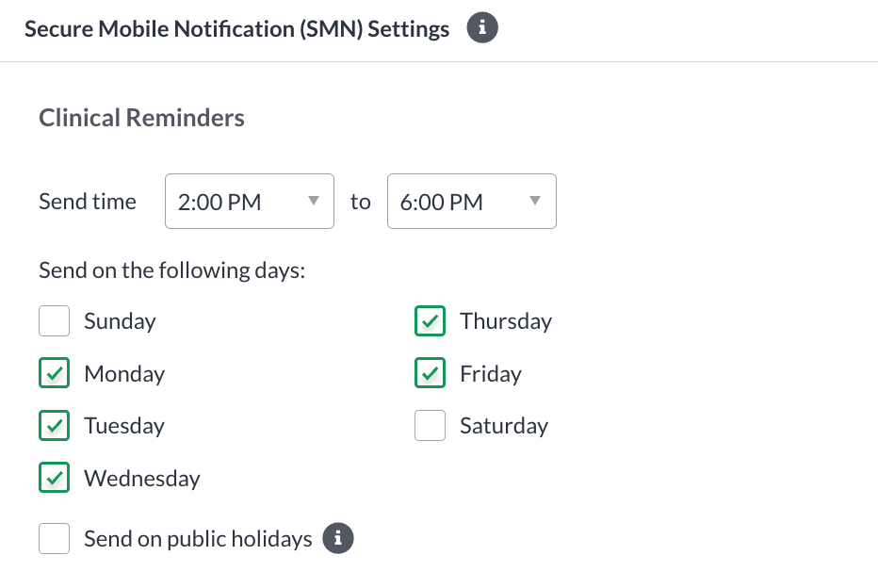Screen dimensions: 878x588
Task: Enable the Sunday checkbox
Action: pyautogui.click(x=55, y=321)
